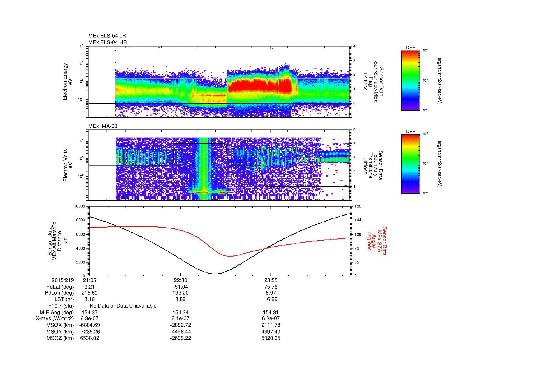The image size is (555, 392).
Task: Click the 10000 tick on the altitude axis
Action: (x=80, y=206)
